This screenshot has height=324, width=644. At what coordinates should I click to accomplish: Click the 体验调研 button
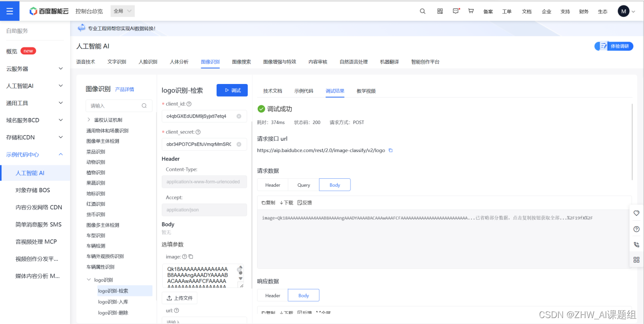614,46
